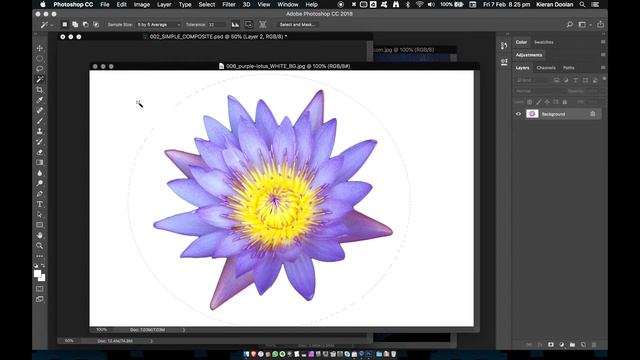
Task: Select the Clone Stamp tool
Action: click(40, 131)
